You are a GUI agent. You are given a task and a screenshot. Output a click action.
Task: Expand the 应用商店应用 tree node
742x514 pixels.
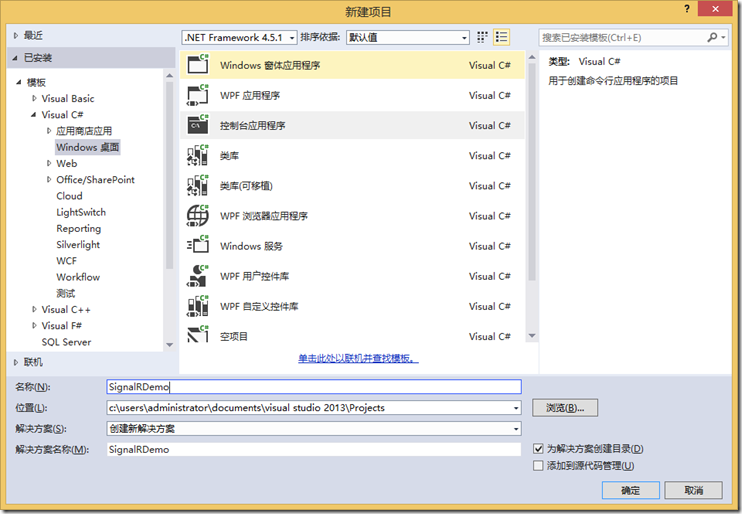point(49,131)
